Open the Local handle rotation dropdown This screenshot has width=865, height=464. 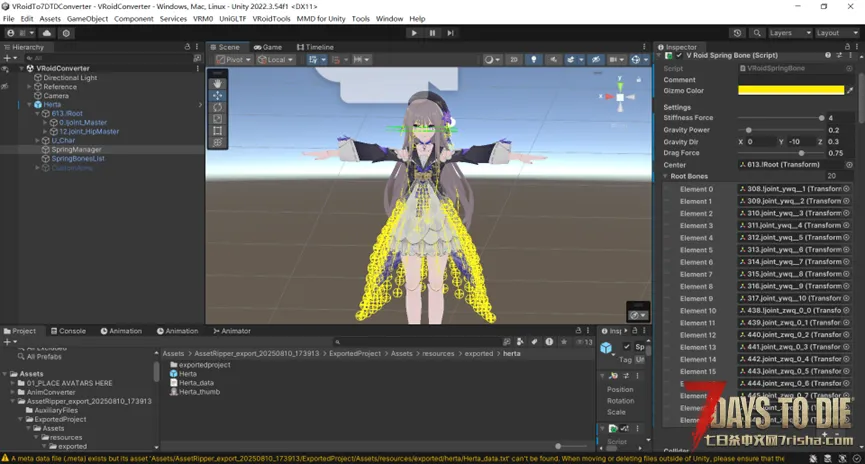click(x=276, y=60)
